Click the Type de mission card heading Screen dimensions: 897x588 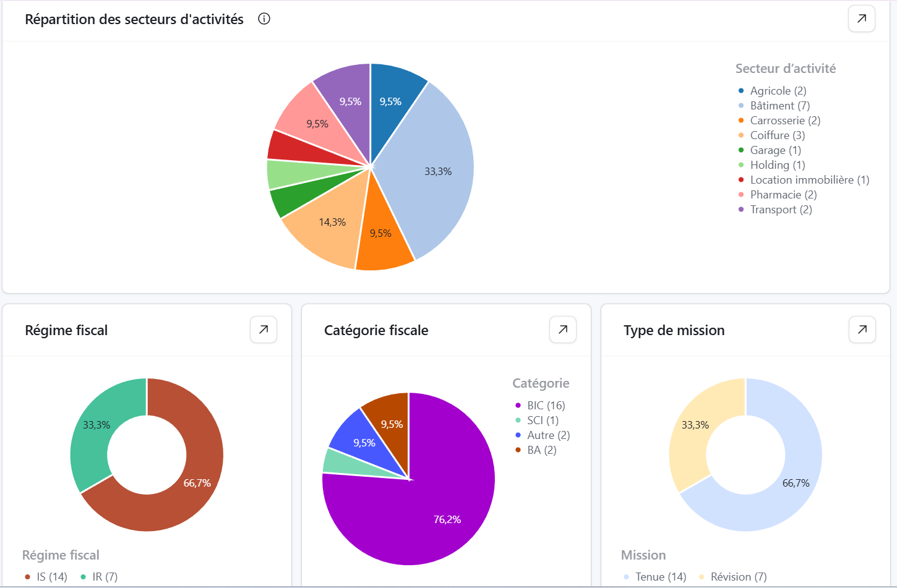click(674, 330)
